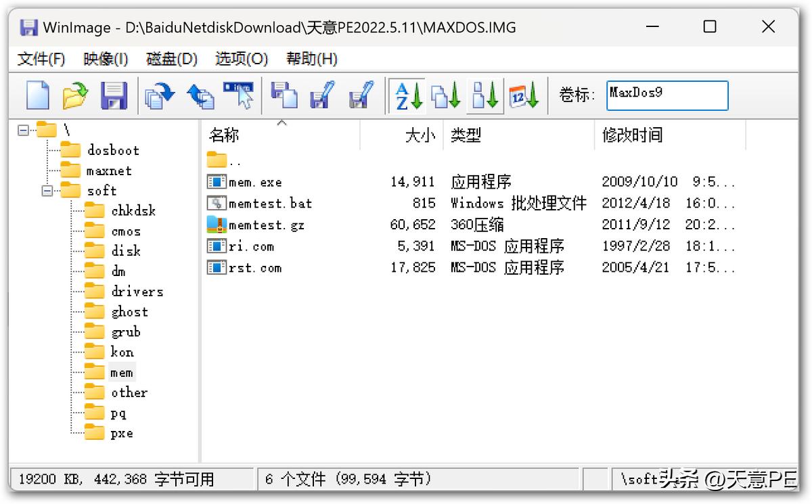Open the 映像(I) menu

[106, 59]
